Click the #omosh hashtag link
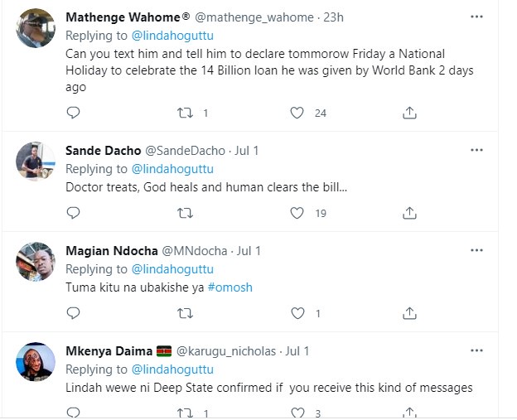 click(x=230, y=287)
